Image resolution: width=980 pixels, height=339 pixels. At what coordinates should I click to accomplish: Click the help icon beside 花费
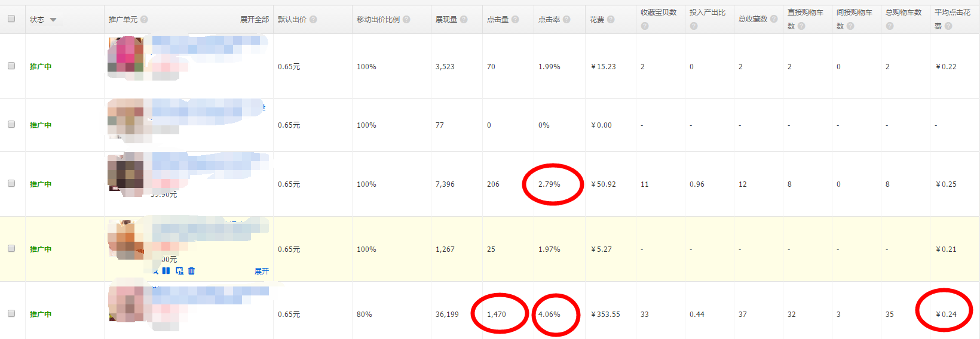611,20
